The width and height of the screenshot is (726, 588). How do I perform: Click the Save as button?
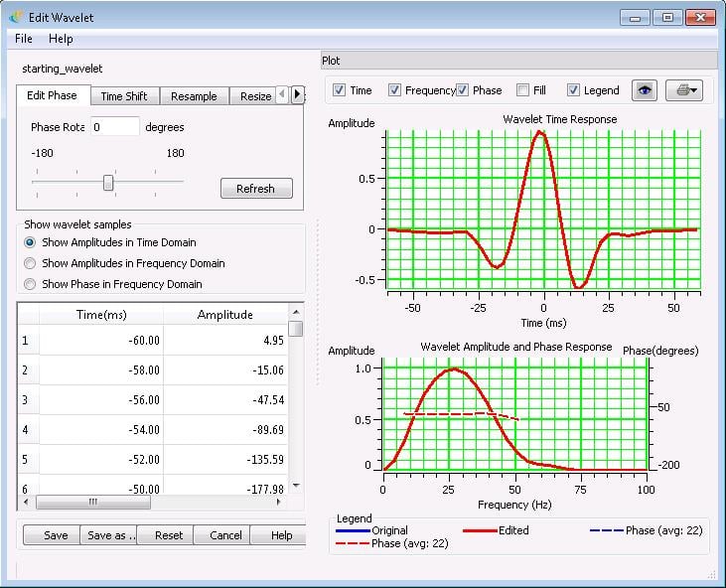[109, 535]
